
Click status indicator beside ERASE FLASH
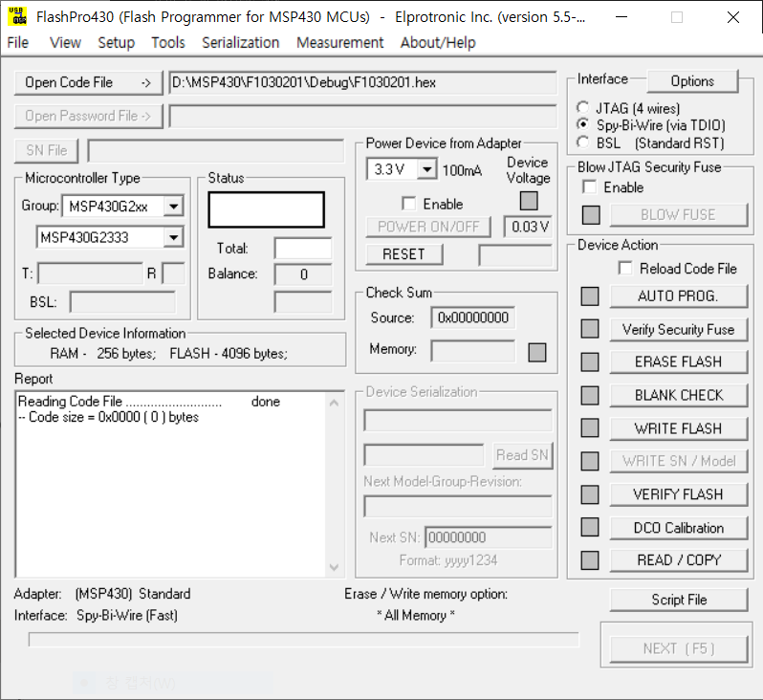tap(590, 361)
